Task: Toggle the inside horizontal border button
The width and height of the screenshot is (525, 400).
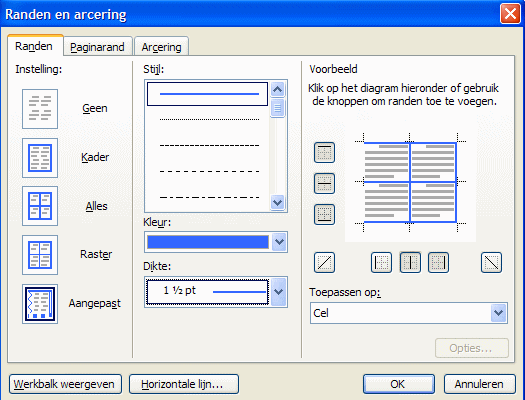Action: (324, 183)
